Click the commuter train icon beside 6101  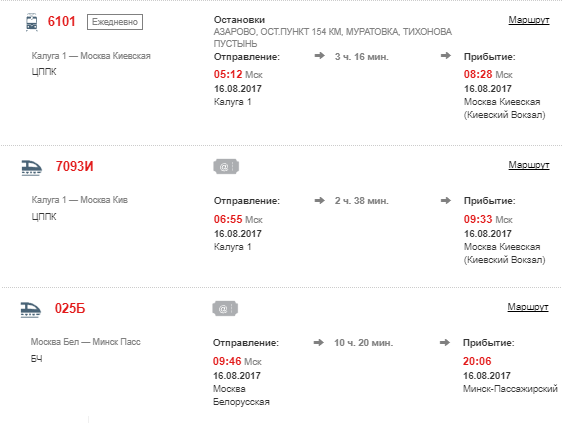(32, 22)
